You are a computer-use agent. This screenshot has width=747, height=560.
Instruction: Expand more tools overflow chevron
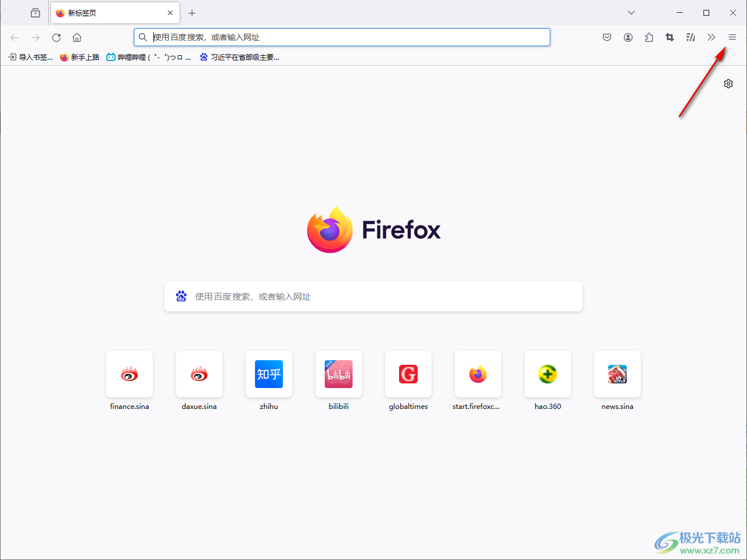712,37
